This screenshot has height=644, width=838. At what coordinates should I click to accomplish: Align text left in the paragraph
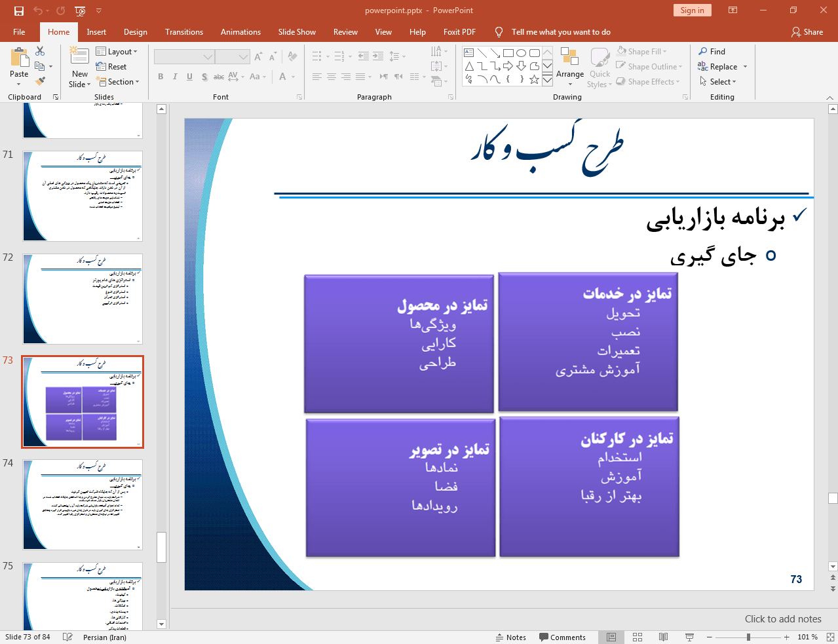(317, 77)
